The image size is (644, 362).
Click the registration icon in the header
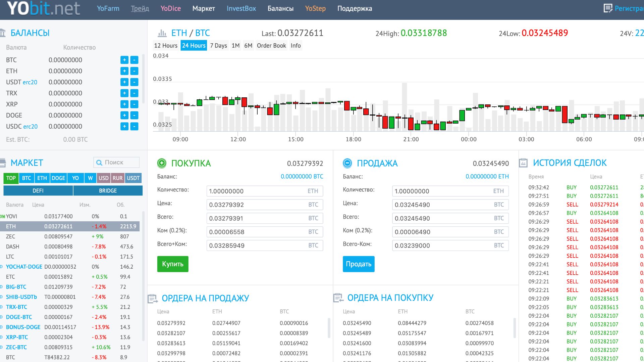pyautogui.click(x=608, y=8)
